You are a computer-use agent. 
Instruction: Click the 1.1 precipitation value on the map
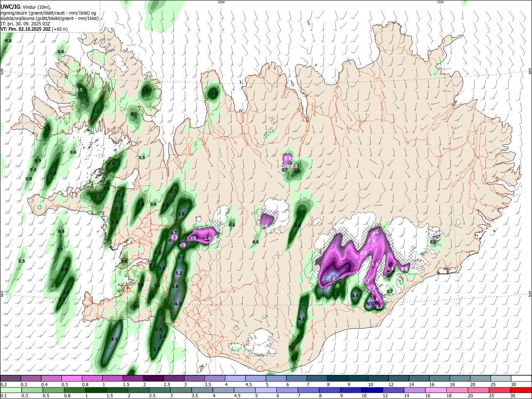(60, 250)
